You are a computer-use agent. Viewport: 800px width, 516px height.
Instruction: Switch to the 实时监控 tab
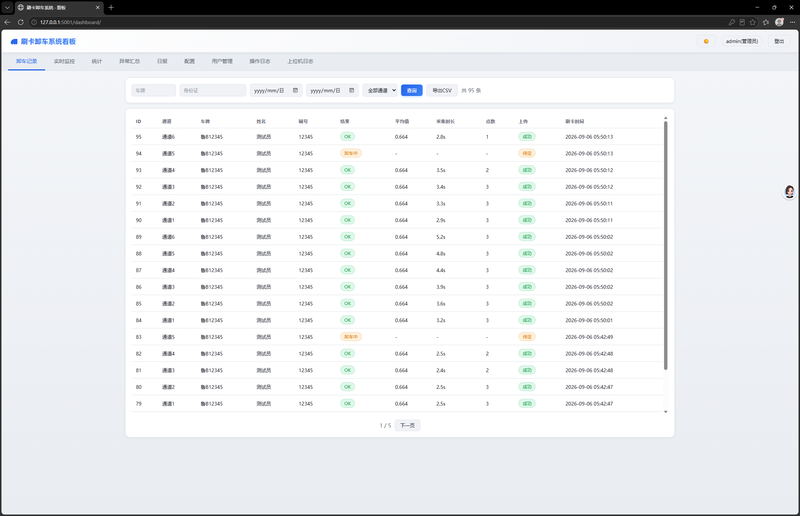pyautogui.click(x=64, y=61)
